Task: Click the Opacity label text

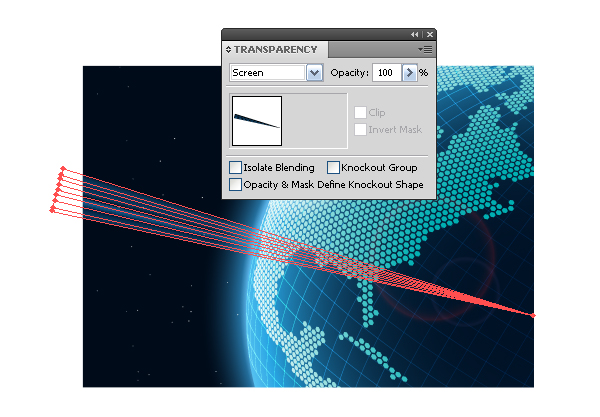Action: click(x=349, y=73)
